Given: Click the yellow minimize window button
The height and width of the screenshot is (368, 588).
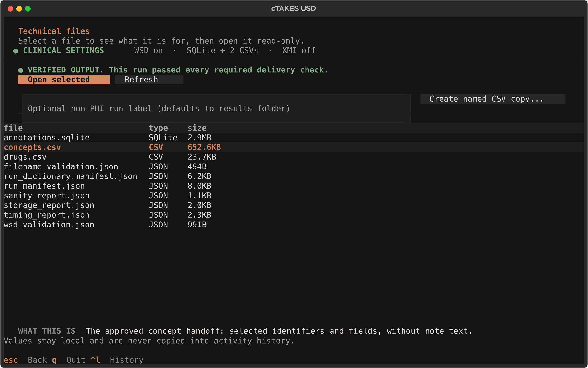Looking at the screenshot, I should click(x=19, y=9).
